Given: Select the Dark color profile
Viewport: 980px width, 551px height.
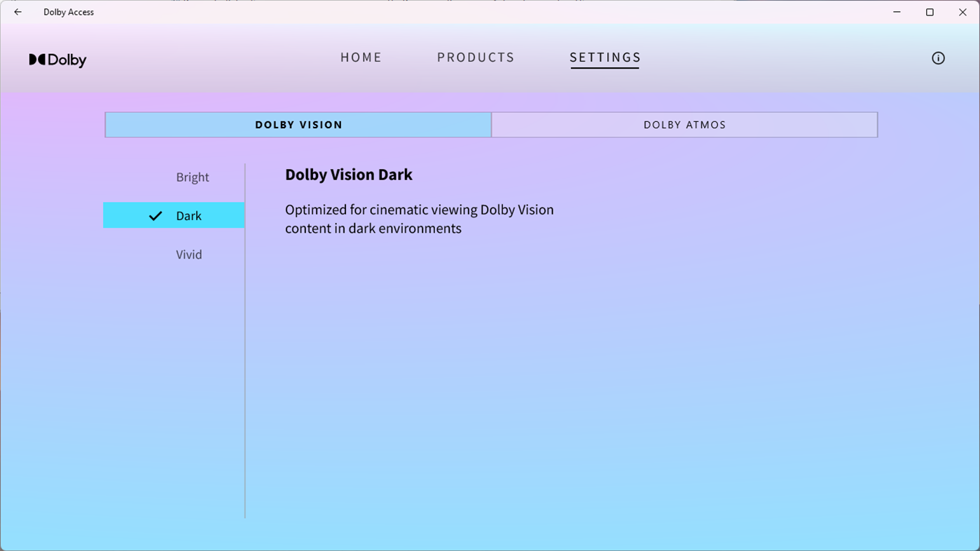Looking at the screenshot, I should (188, 215).
